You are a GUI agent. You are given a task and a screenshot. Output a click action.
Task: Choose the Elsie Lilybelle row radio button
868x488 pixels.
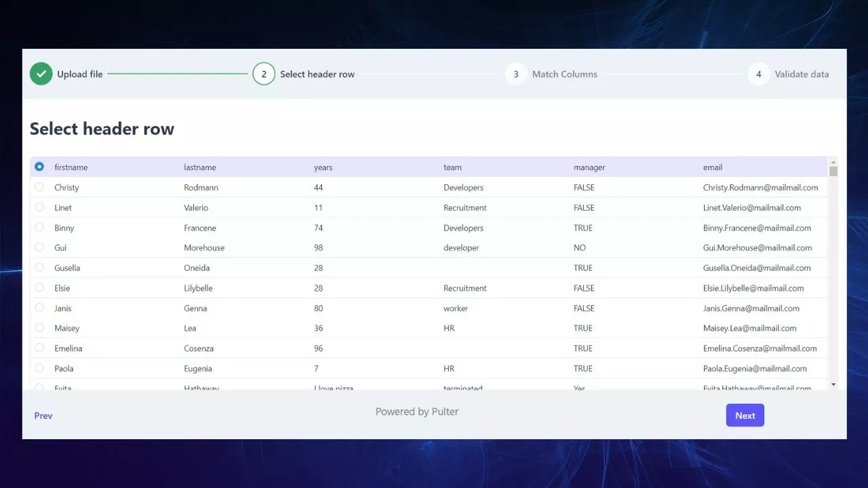pos(39,288)
